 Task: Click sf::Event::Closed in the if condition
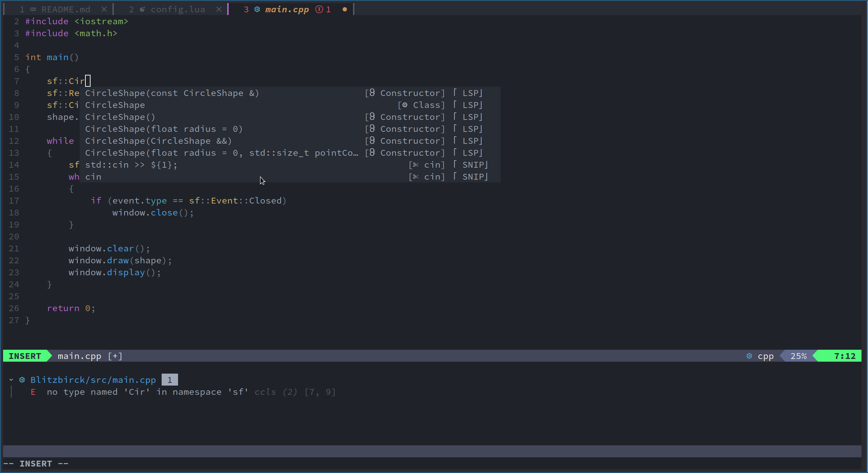(235, 200)
